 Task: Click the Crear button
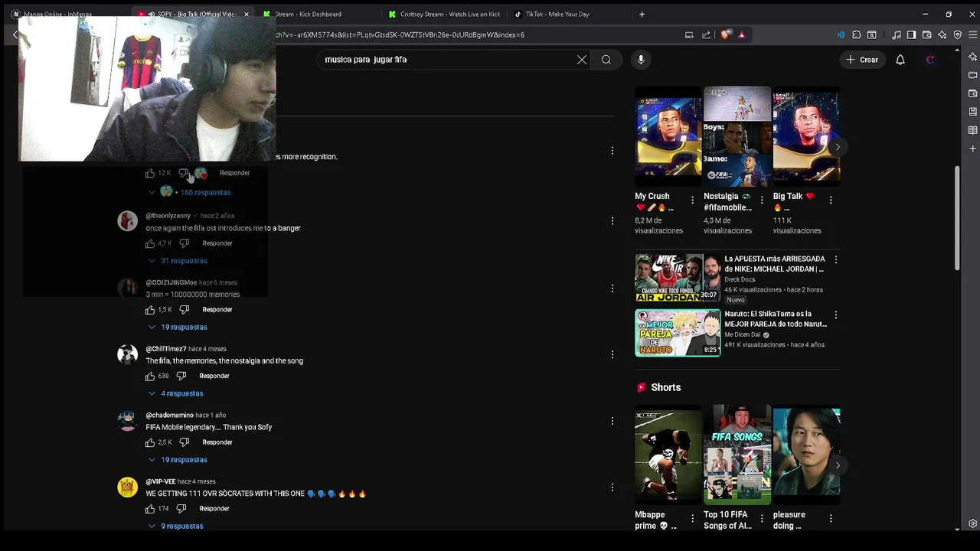coord(861,60)
